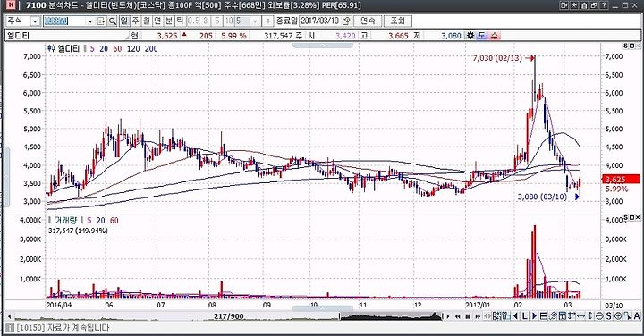Click the fast forward playback button
This screenshot has height=336, width=644.
coord(478,316)
